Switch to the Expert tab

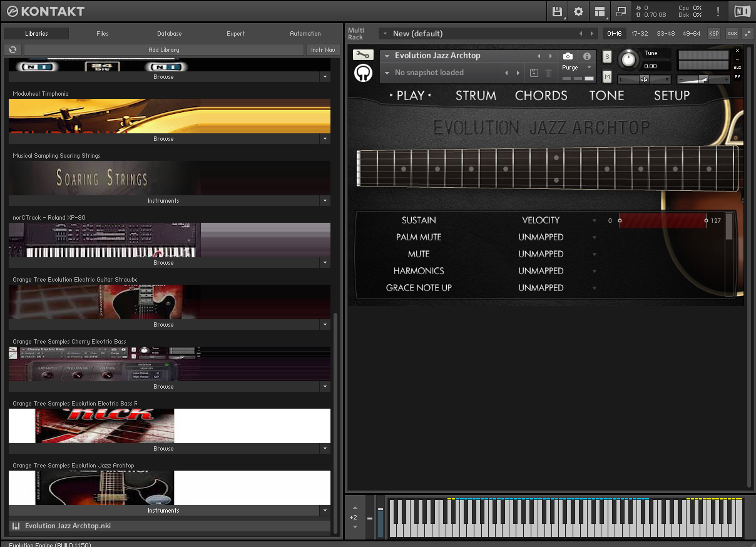point(236,34)
